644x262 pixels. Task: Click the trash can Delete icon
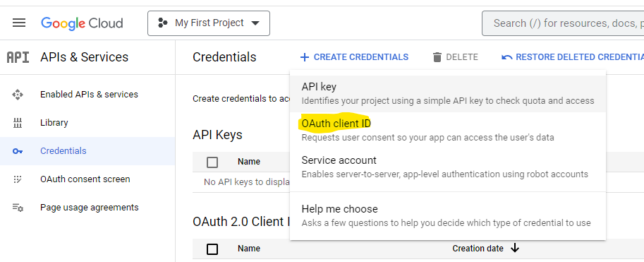pyautogui.click(x=437, y=57)
